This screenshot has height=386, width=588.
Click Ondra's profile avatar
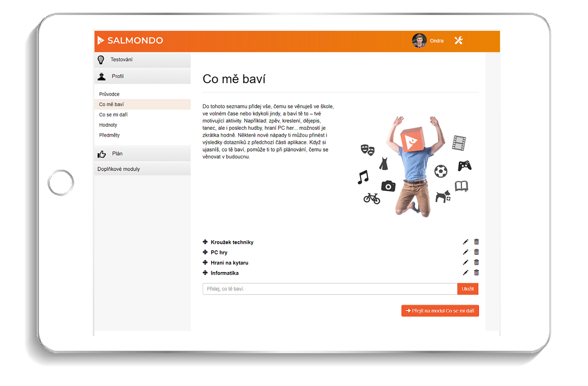coord(419,41)
